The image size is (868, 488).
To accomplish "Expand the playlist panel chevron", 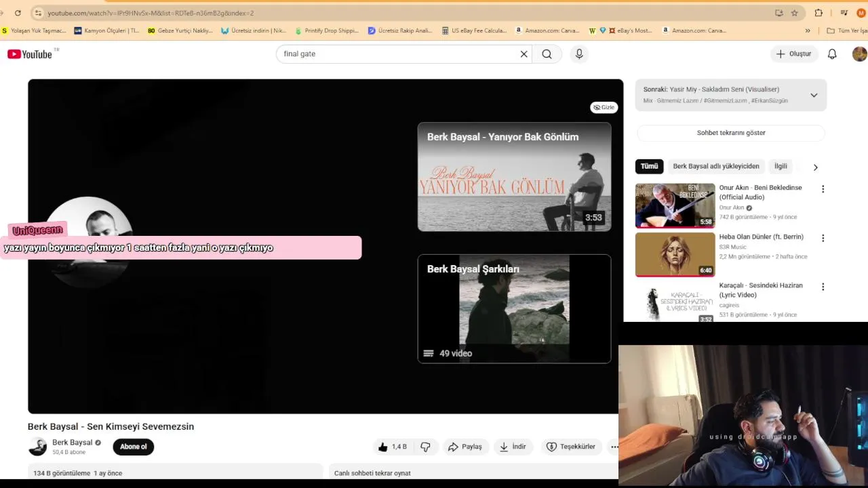I will point(814,95).
